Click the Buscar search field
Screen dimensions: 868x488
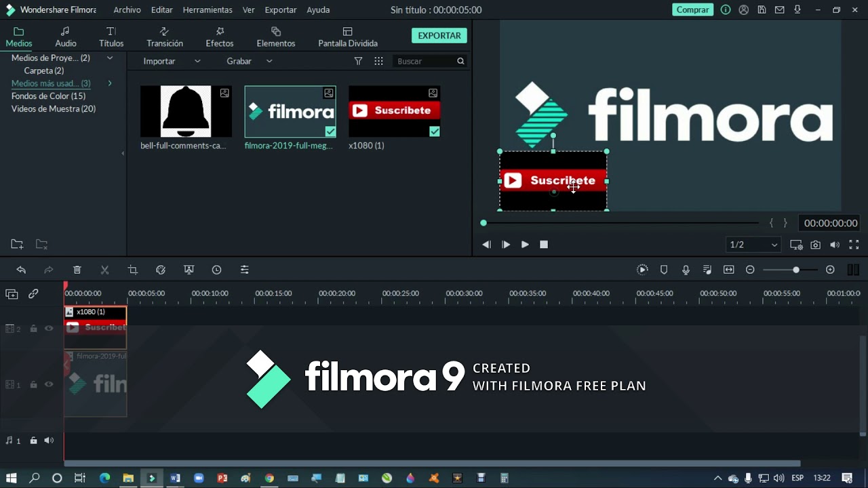(430, 61)
